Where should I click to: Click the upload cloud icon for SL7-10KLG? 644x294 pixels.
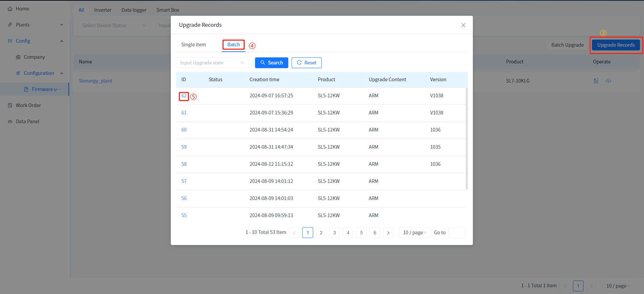[x=608, y=81]
